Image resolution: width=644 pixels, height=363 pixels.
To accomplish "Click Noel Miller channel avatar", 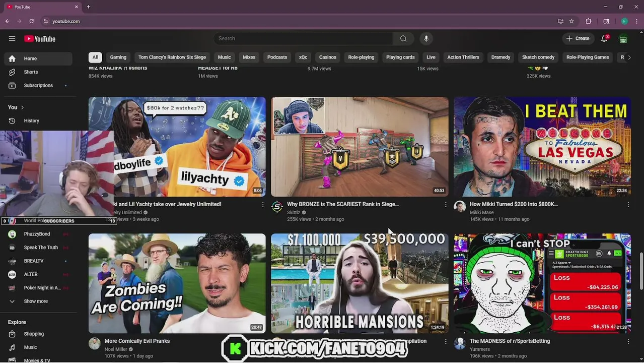I will click(x=95, y=343).
